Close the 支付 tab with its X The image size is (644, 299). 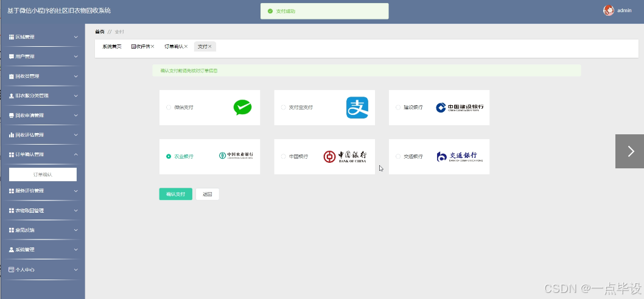coord(210,47)
